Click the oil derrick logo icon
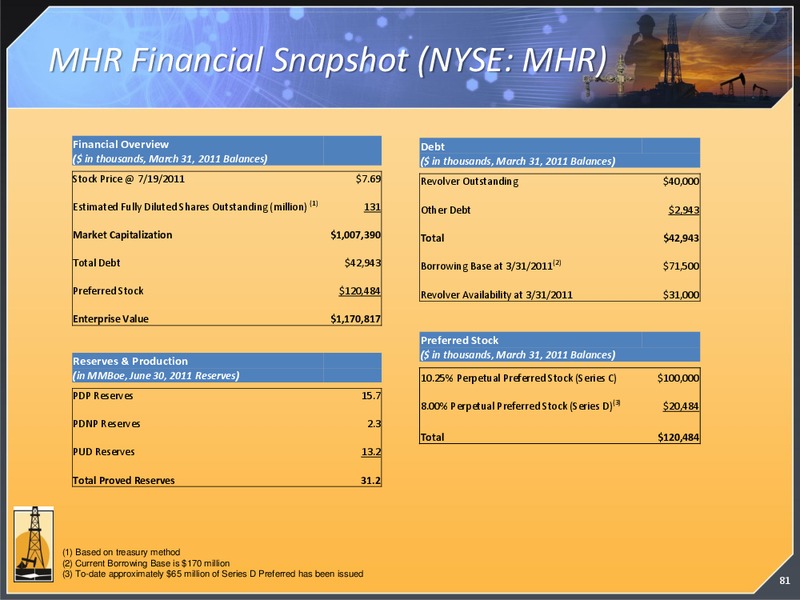 tap(34, 544)
